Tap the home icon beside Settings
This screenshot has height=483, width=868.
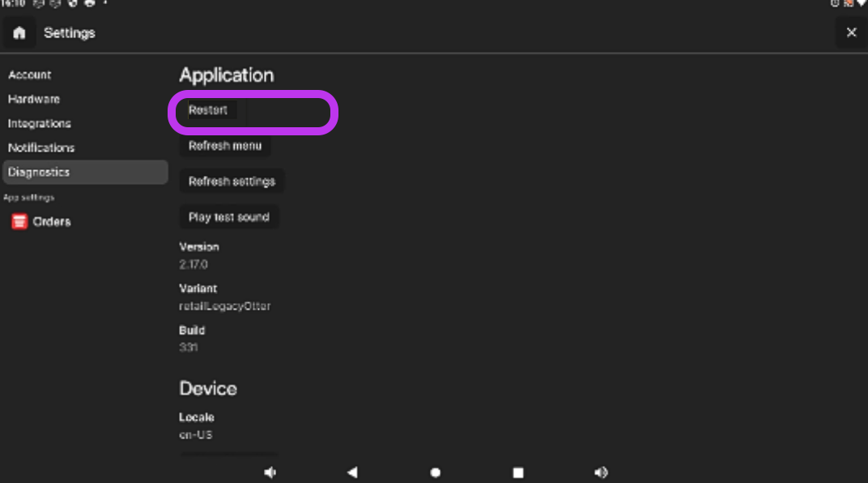[19, 33]
